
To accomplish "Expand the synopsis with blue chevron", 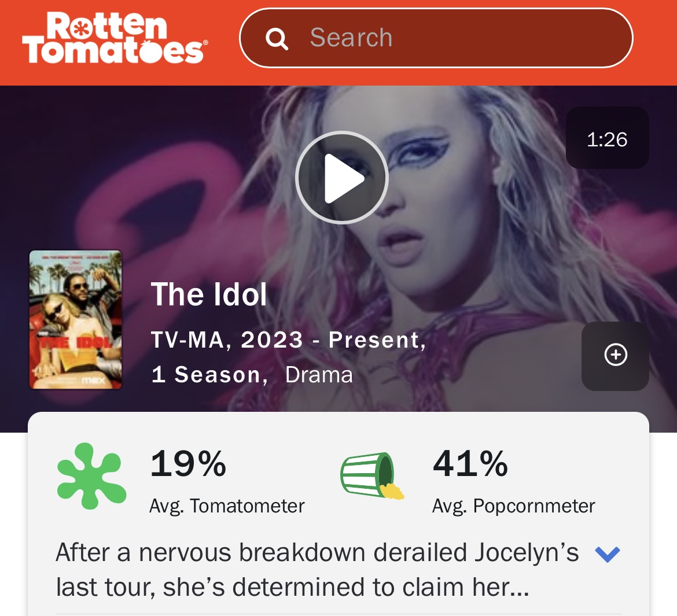I will [608, 554].
